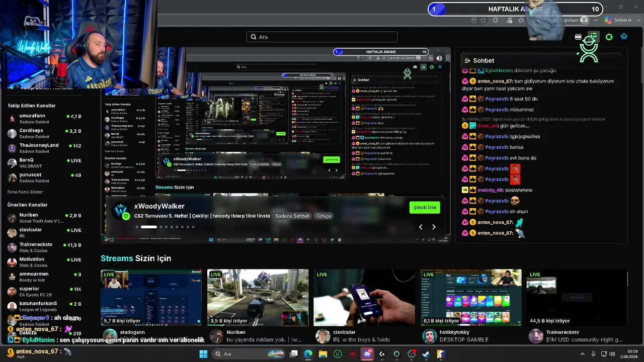Open Discord from the taskbar
The width and height of the screenshot is (644, 362).
[367, 354]
